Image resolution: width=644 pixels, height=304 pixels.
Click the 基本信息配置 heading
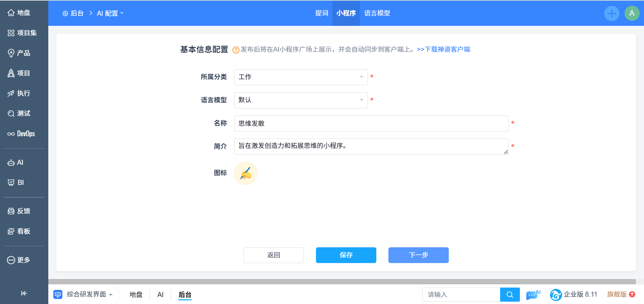[x=204, y=49]
